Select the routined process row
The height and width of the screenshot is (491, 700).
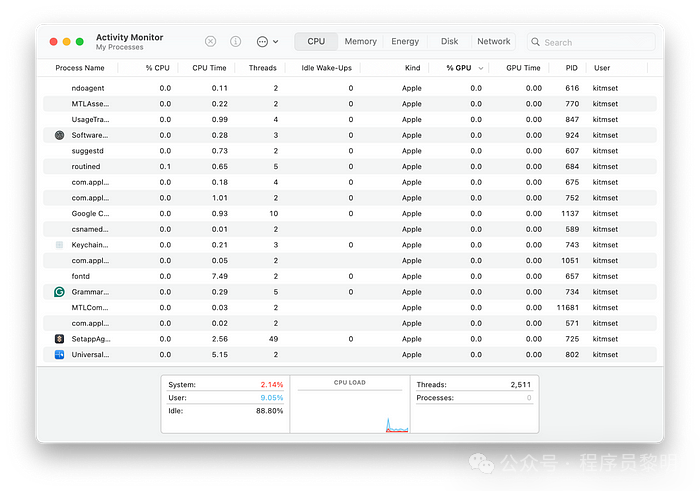coord(350,166)
